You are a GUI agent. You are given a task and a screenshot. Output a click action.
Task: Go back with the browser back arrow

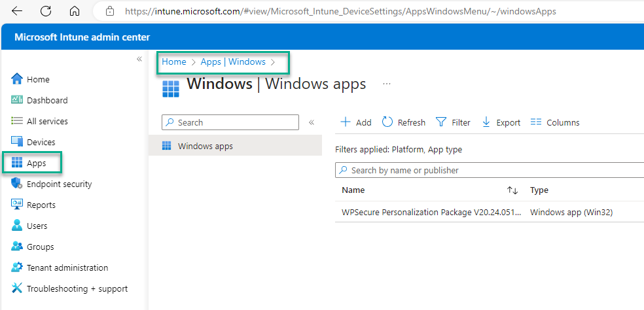[x=17, y=11]
